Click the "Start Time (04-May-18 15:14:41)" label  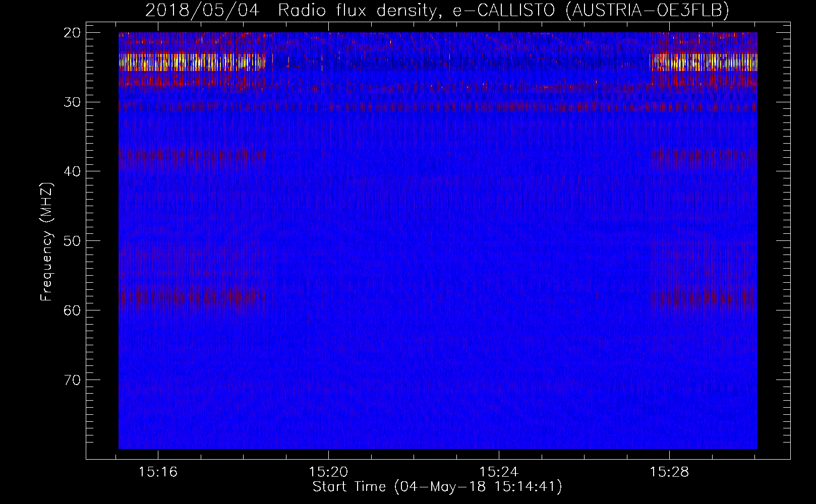coord(437,487)
